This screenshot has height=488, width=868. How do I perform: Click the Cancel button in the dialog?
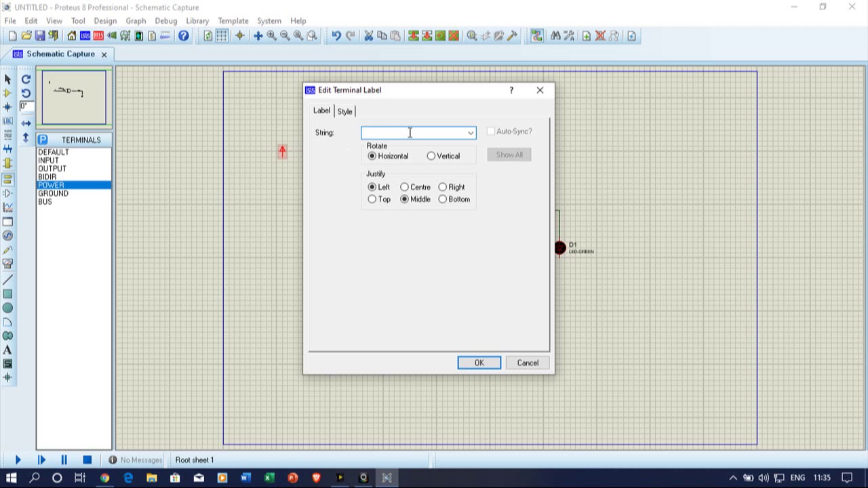click(x=528, y=363)
